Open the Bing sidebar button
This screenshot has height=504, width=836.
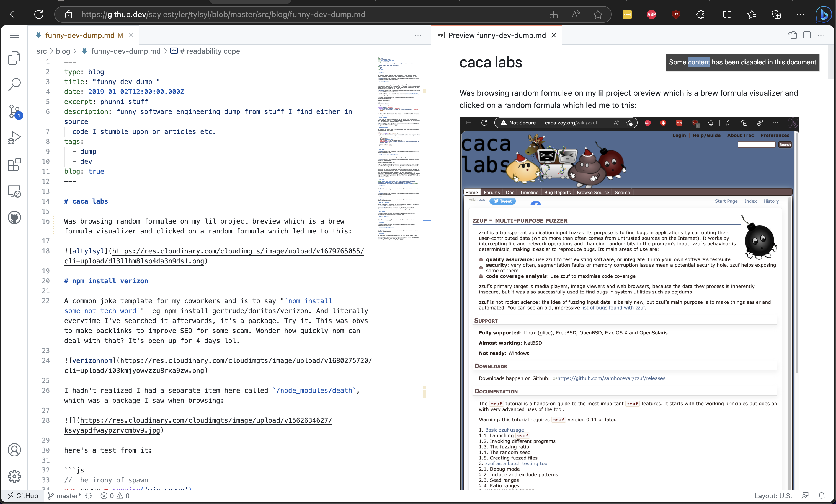pos(824,14)
